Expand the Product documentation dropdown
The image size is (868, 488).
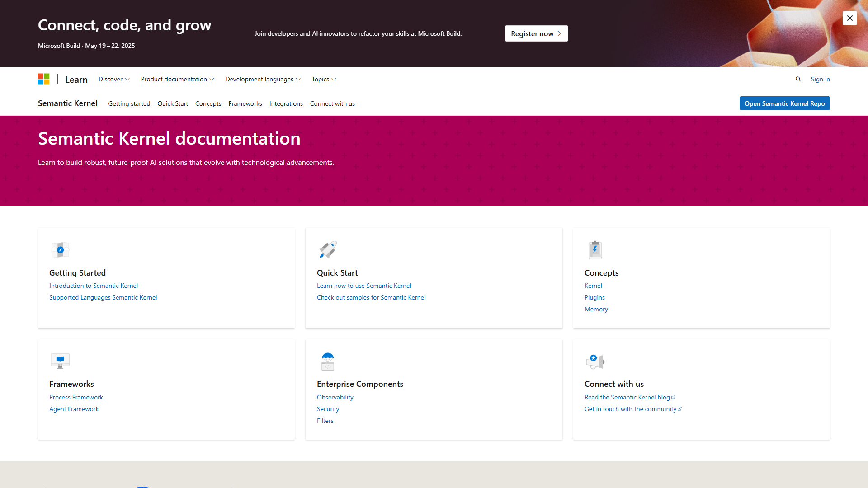tap(177, 79)
